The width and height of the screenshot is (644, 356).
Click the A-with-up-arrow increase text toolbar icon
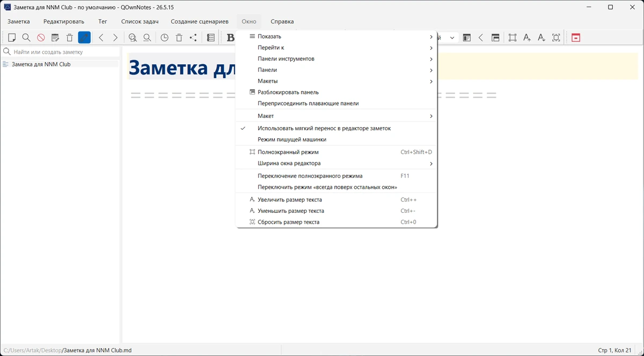[527, 38]
